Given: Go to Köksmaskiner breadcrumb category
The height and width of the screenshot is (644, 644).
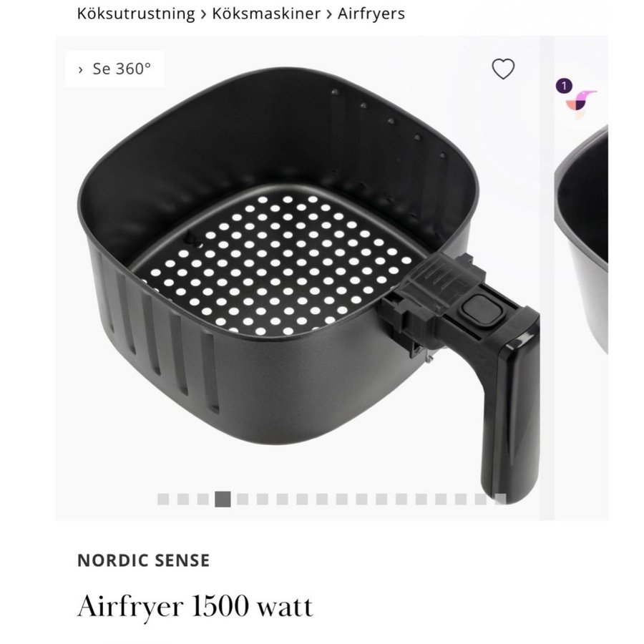Looking at the screenshot, I should 266,14.
